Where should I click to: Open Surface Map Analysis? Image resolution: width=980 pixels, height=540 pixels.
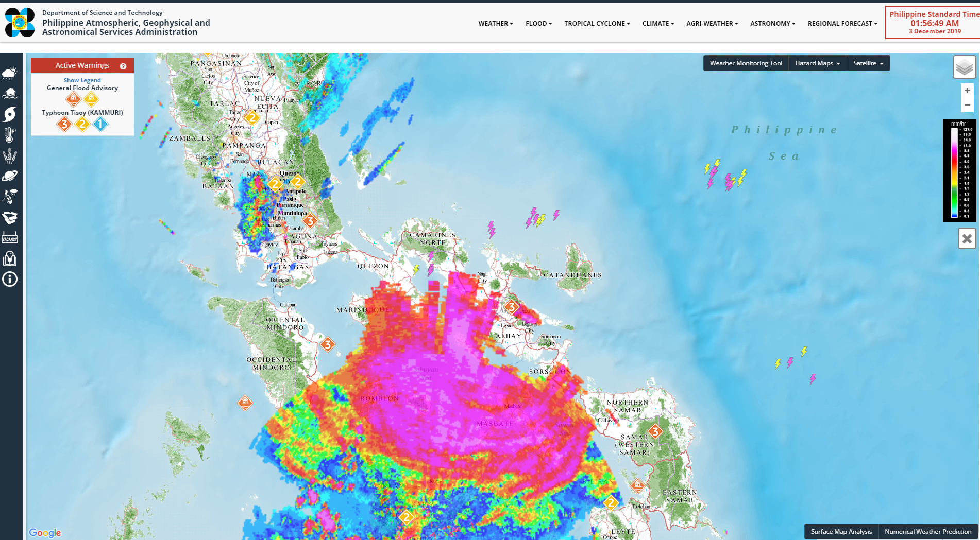click(841, 532)
